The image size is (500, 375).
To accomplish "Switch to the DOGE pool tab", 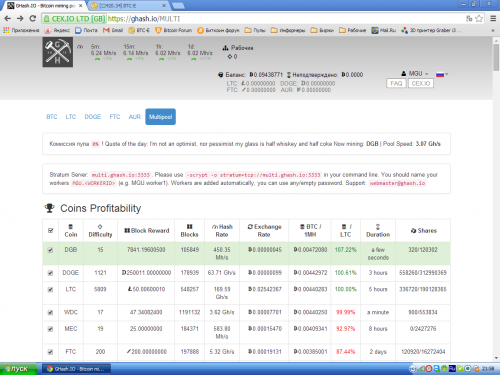I will [93, 117].
